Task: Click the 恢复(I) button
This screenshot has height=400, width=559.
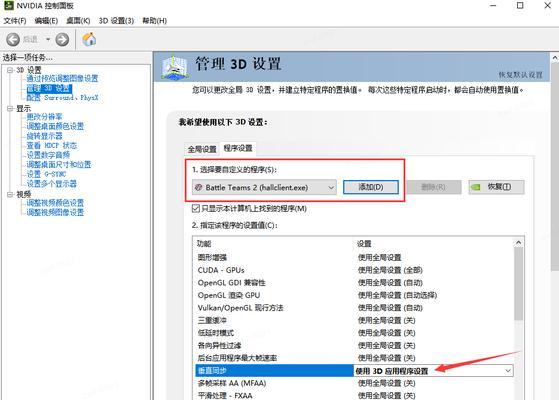Action: click(x=496, y=187)
